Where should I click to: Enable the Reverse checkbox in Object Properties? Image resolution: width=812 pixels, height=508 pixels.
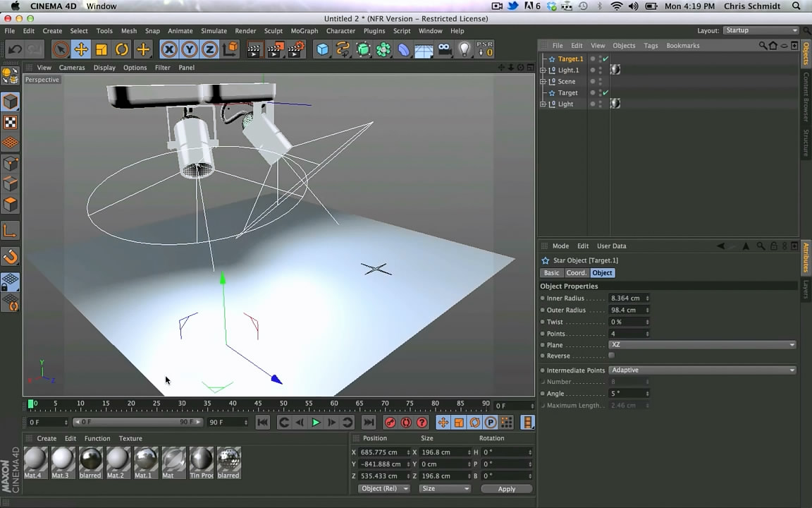tap(611, 356)
